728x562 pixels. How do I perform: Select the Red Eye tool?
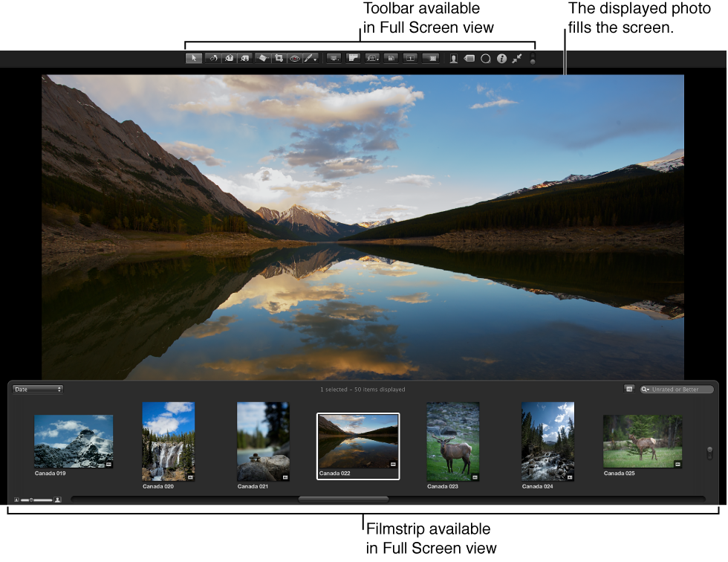pyautogui.click(x=294, y=59)
